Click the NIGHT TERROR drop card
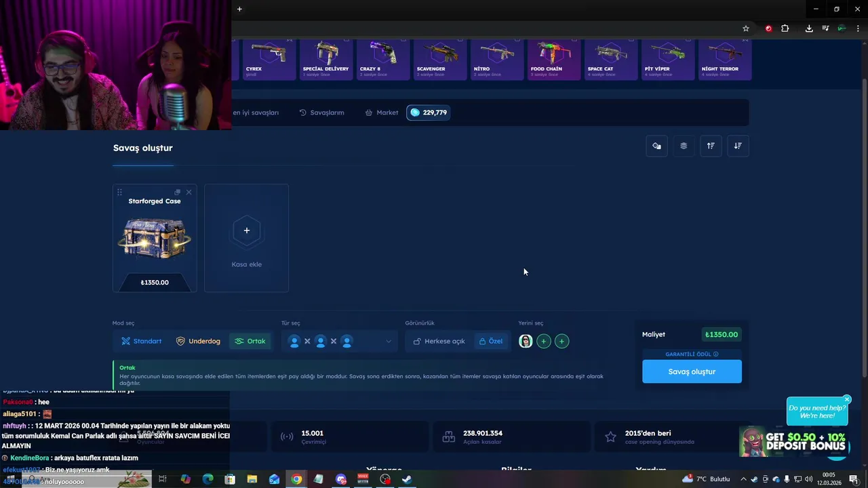This screenshot has height=488, width=868. coord(725,60)
